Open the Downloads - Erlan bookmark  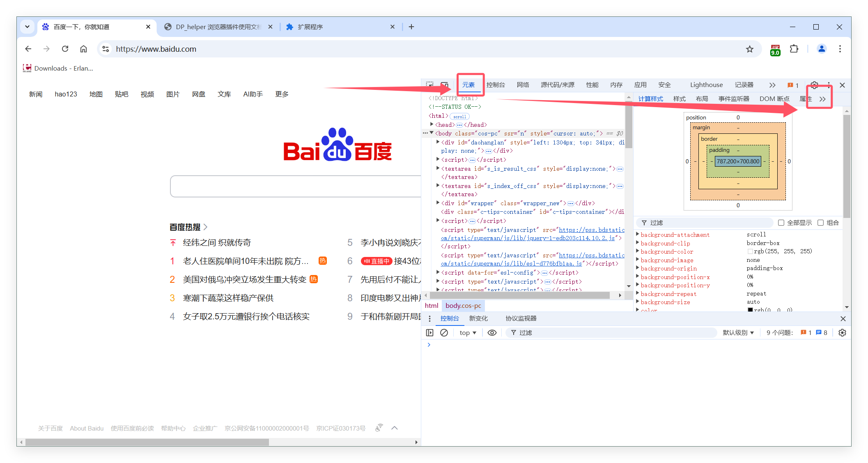coord(58,68)
